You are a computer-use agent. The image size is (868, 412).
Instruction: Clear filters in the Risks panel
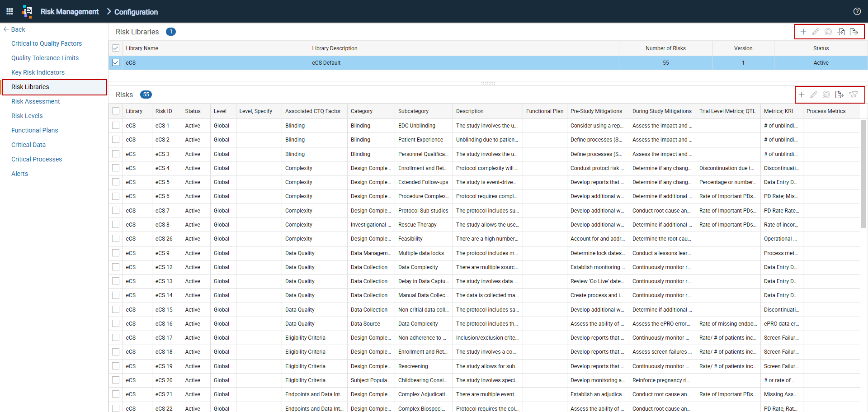pos(854,95)
